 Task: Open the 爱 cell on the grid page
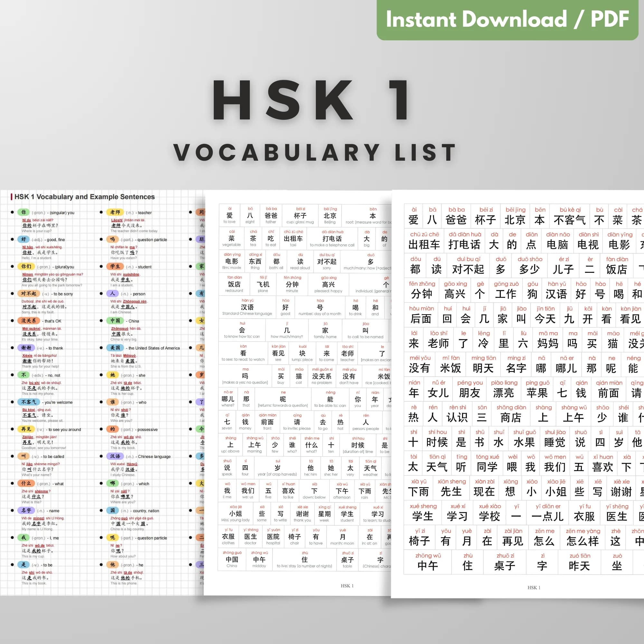tap(230, 215)
